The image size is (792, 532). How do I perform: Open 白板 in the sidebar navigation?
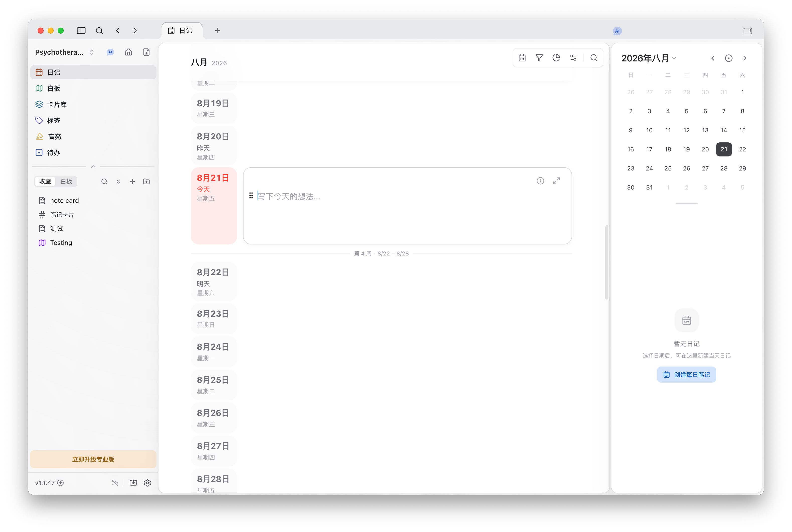93,88
